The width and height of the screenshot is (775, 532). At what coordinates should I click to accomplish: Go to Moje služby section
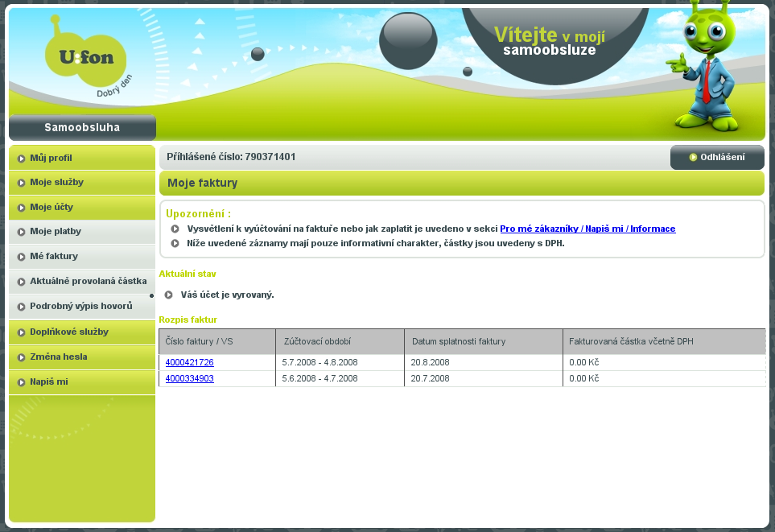click(82, 183)
